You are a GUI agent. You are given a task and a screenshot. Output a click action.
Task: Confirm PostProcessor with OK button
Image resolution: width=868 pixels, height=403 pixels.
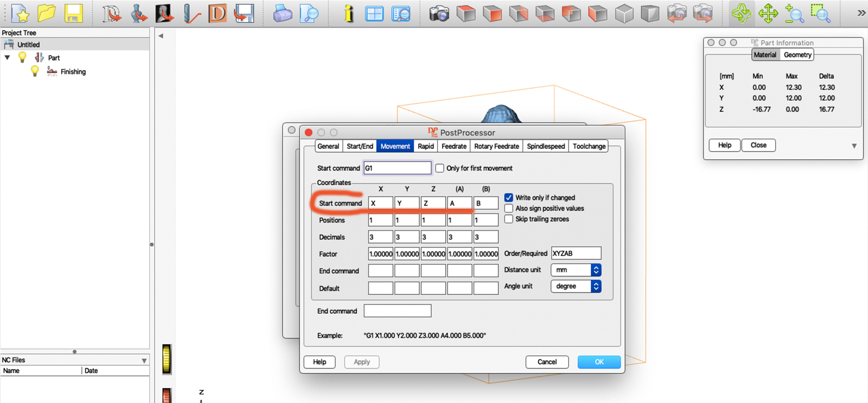[599, 362]
